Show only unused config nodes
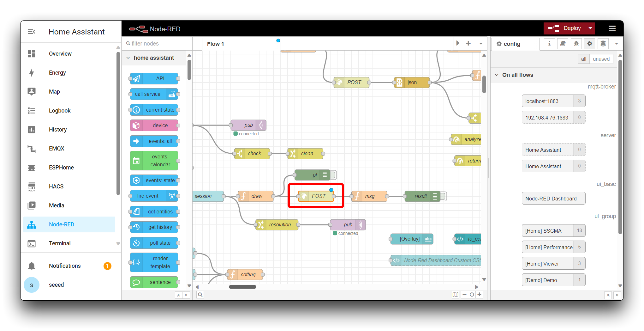 pos(601,59)
